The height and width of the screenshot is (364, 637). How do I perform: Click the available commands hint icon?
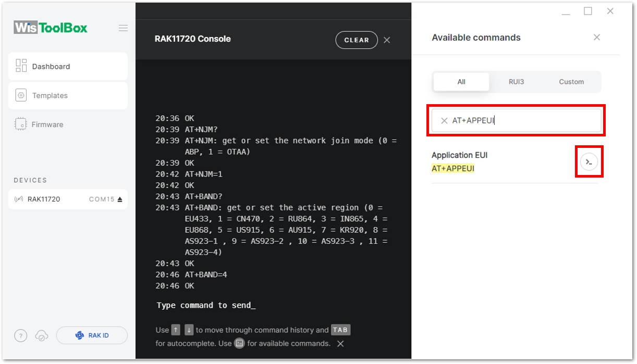239,343
